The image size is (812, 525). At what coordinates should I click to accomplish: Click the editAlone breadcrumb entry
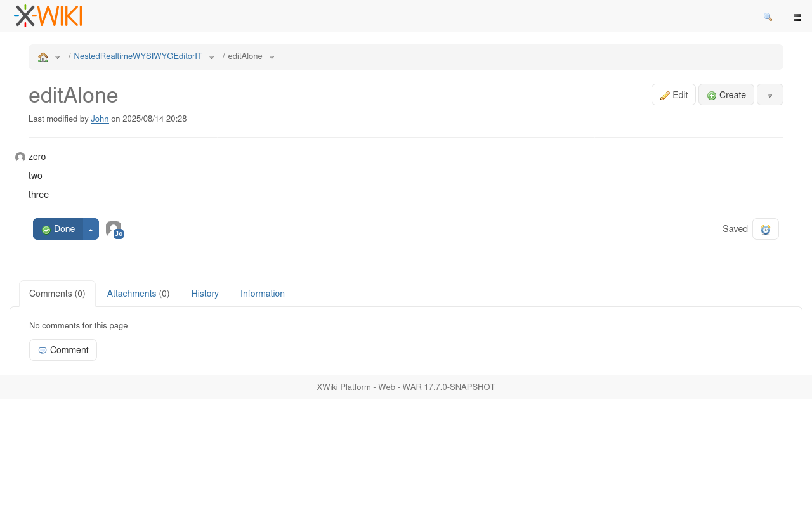point(245,56)
